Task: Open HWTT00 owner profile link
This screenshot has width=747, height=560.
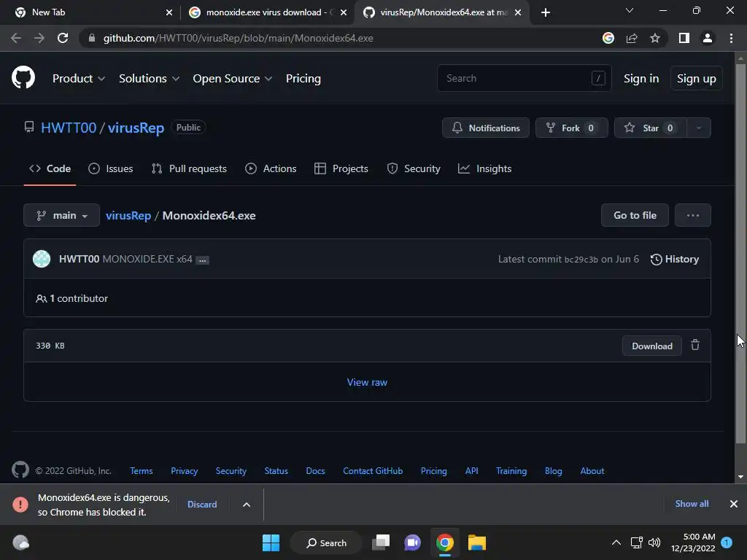Action: point(69,128)
